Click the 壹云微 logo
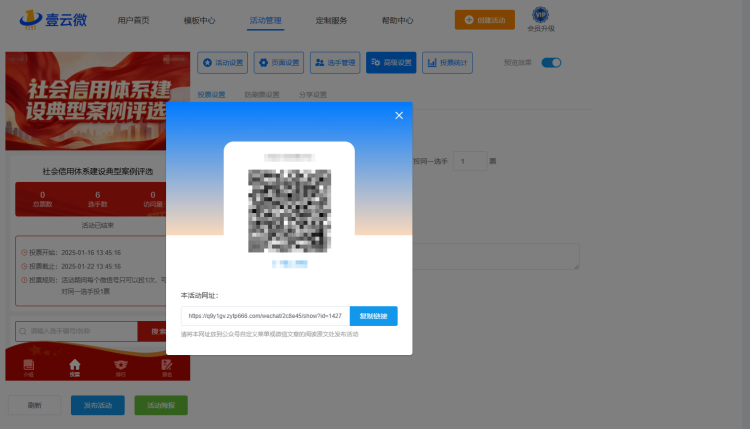 [x=53, y=20]
